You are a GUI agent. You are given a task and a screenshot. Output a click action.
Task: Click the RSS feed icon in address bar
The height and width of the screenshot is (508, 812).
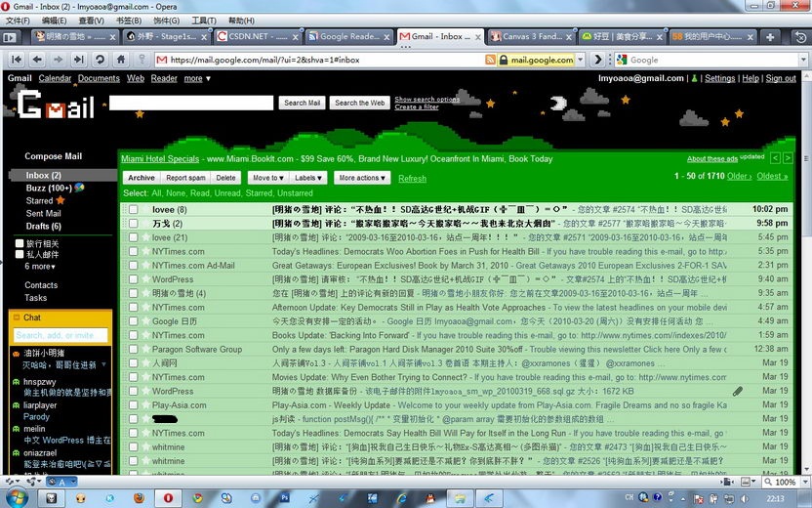coord(490,60)
